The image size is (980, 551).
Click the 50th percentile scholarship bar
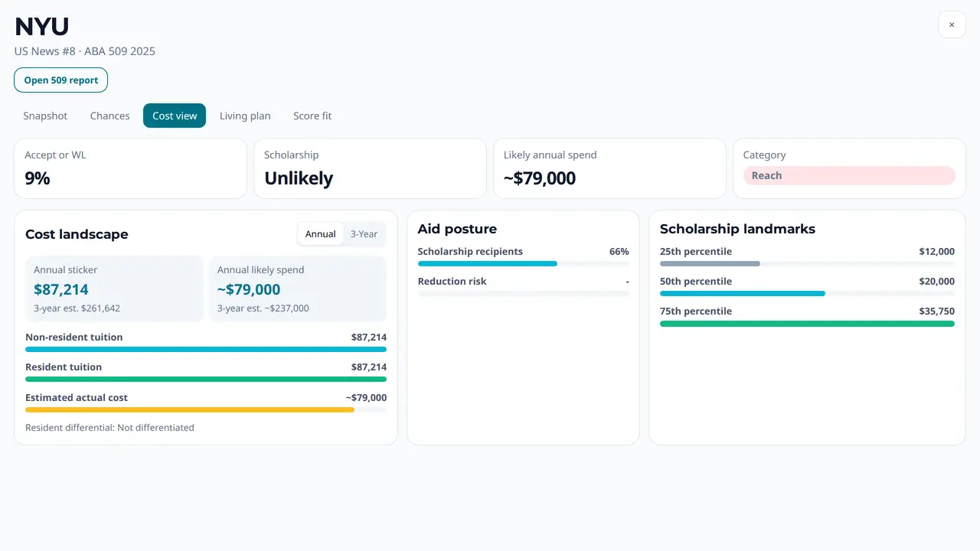click(x=743, y=293)
